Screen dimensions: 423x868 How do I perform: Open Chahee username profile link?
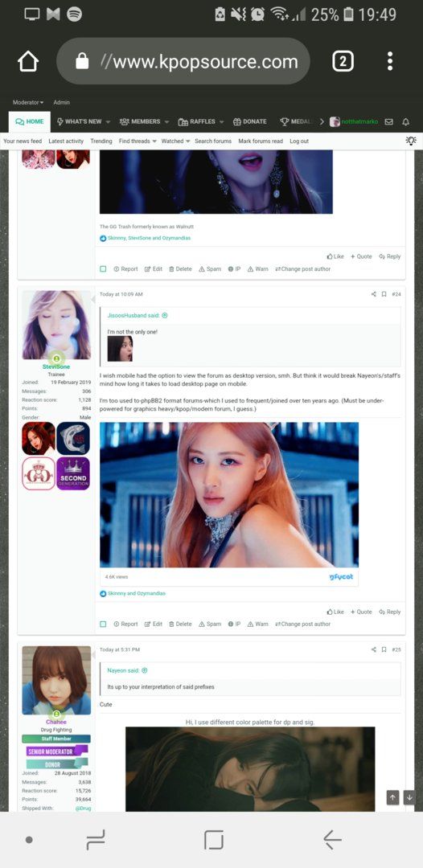pyautogui.click(x=56, y=722)
